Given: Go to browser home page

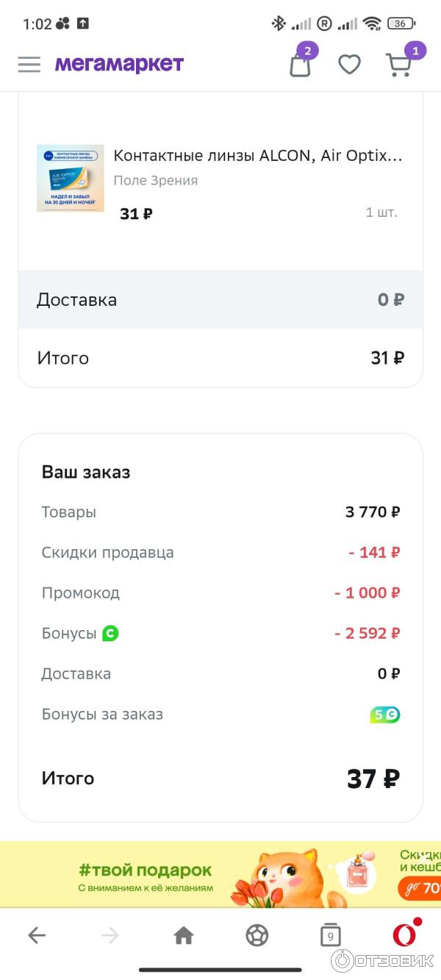Looking at the screenshot, I should 184,935.
